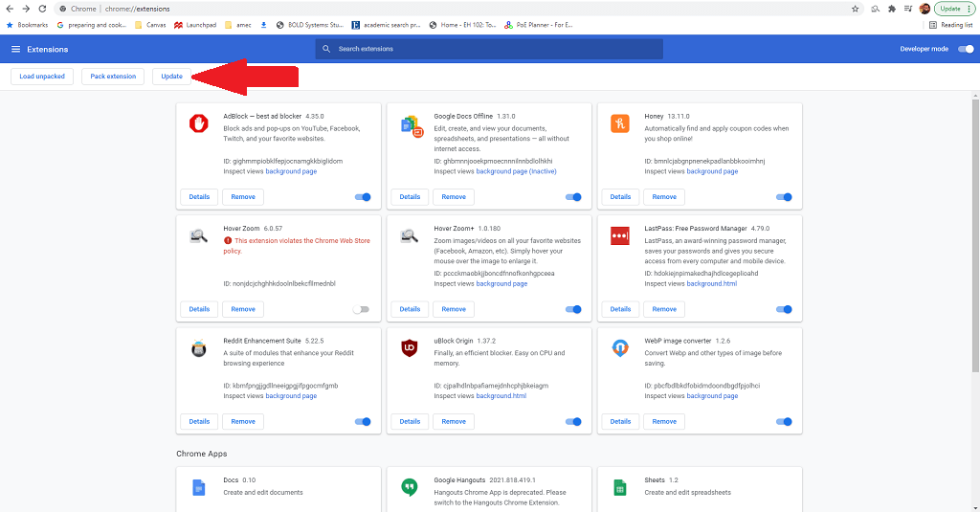Disable the AdBlock extension toggle
Image resolution: width=980 pixels, height=512 pixels.
[363, 197]
